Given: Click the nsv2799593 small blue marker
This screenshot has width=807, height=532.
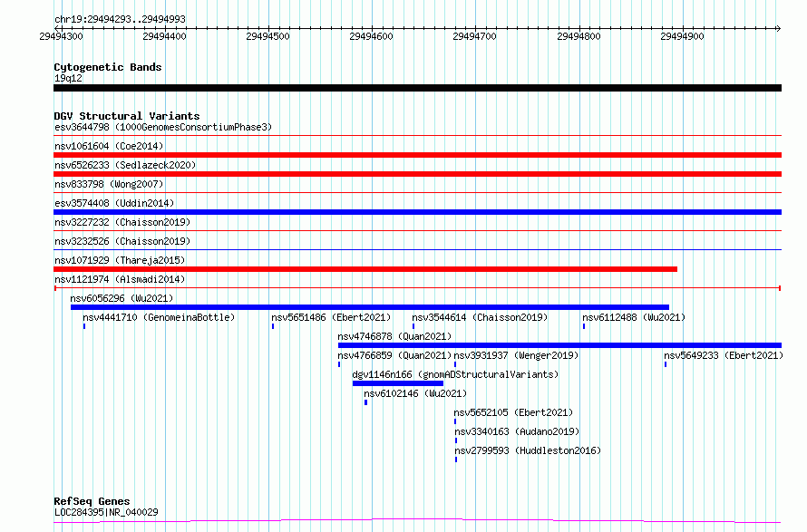Looking at the screenshot, I should (x=456, y=459).
